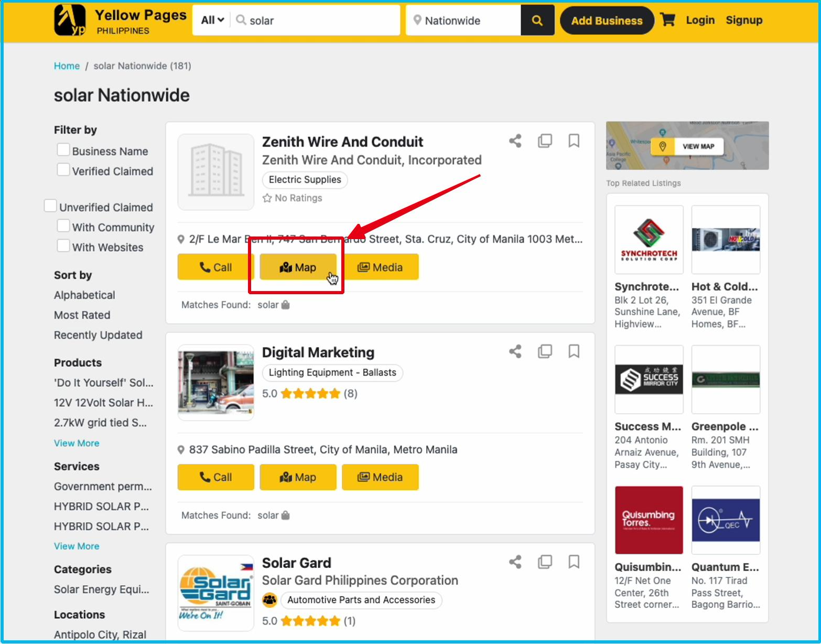Click Zenith Wire address location pin
821x644 pixels.
coord(181,240)
